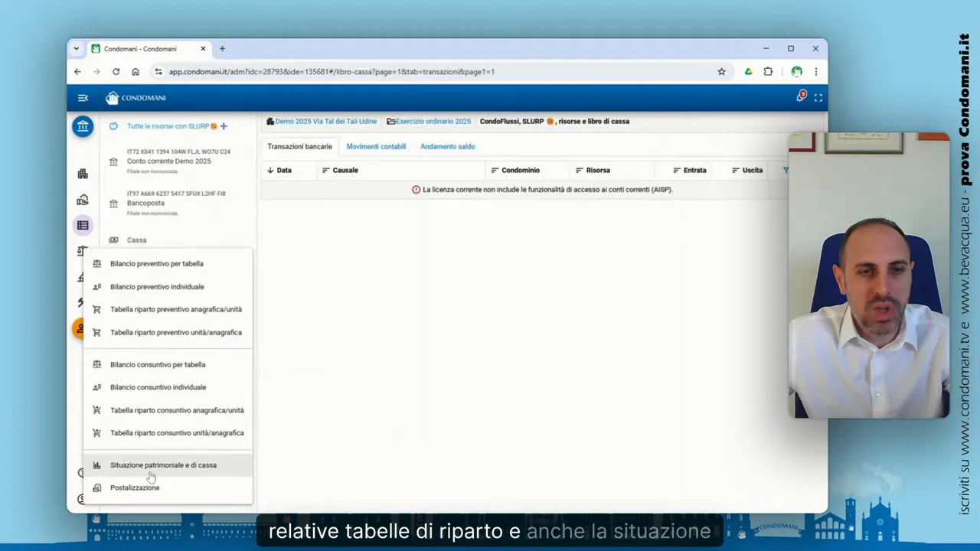This screenshot has height=551, width=980.
Task: Open Bilancio consuntivo per tabella
Action: pyautogui.click(x=158, y=364)
